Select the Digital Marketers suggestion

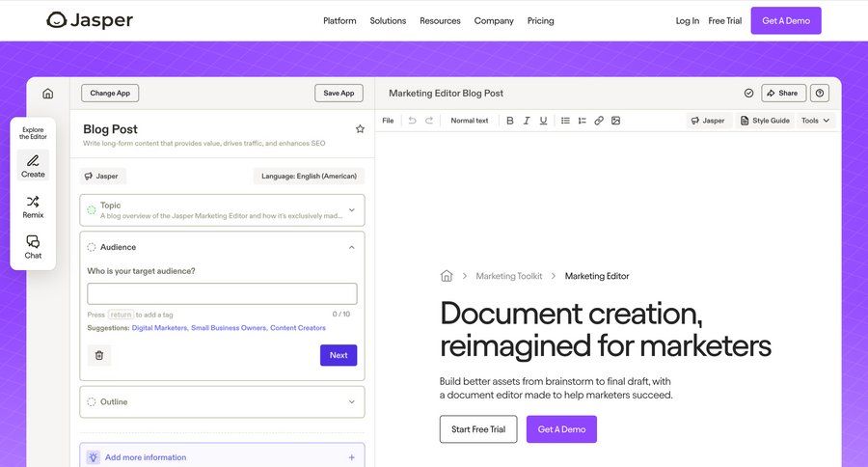pyautogui.click(x=159, y=328)
